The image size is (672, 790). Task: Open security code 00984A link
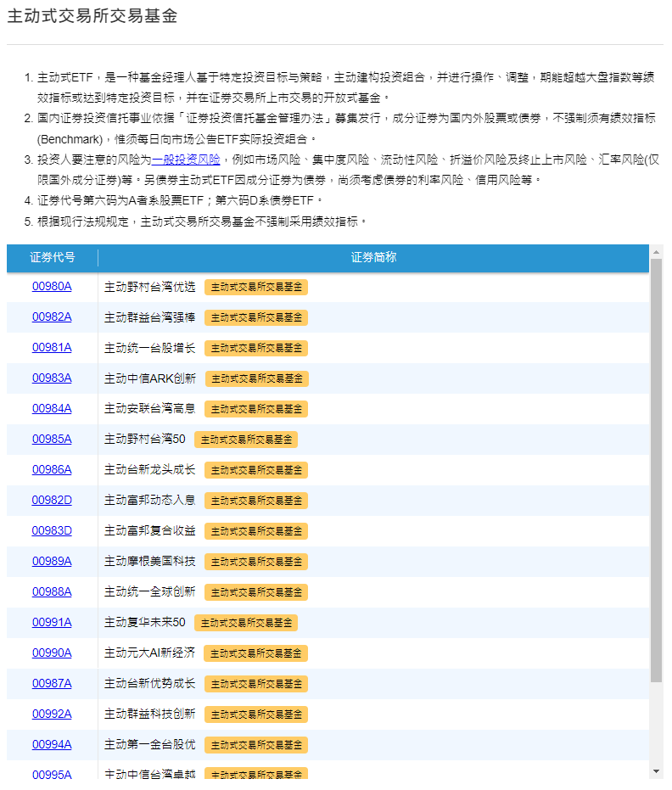(x=52, y=409)
